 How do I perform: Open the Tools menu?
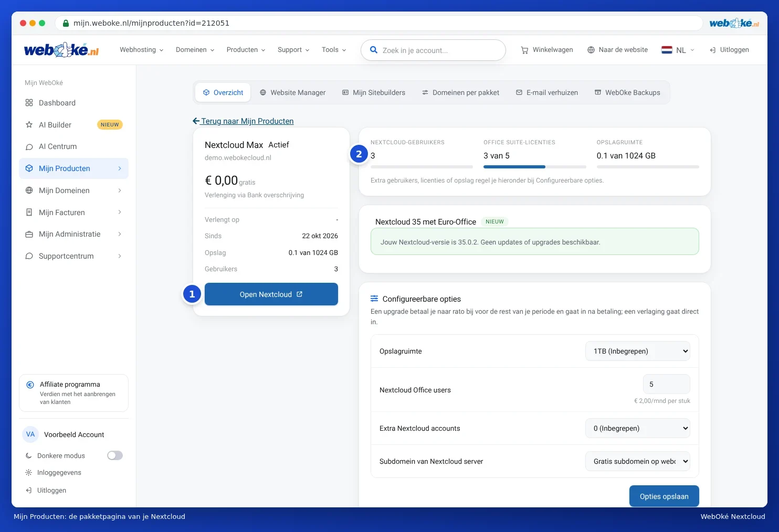coord(334,50)
